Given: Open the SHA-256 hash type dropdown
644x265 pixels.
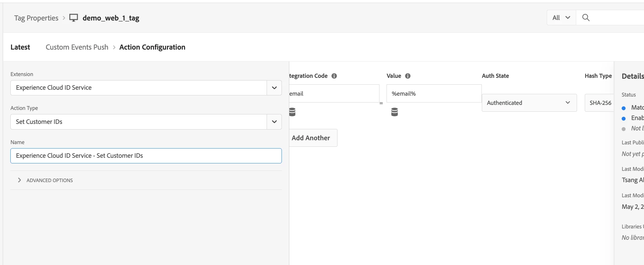Looking at the screenshot, I should click(x=600, y=103).
